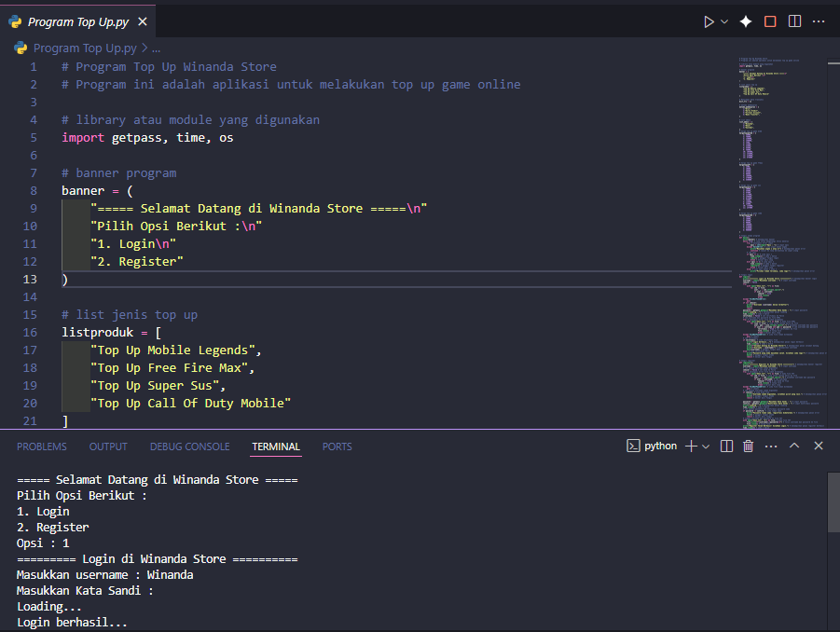The width and height of the screenshot is (840, 632).
Task: Open the DEBUG CONSOLE tab
Action: (x=189, y=447)
